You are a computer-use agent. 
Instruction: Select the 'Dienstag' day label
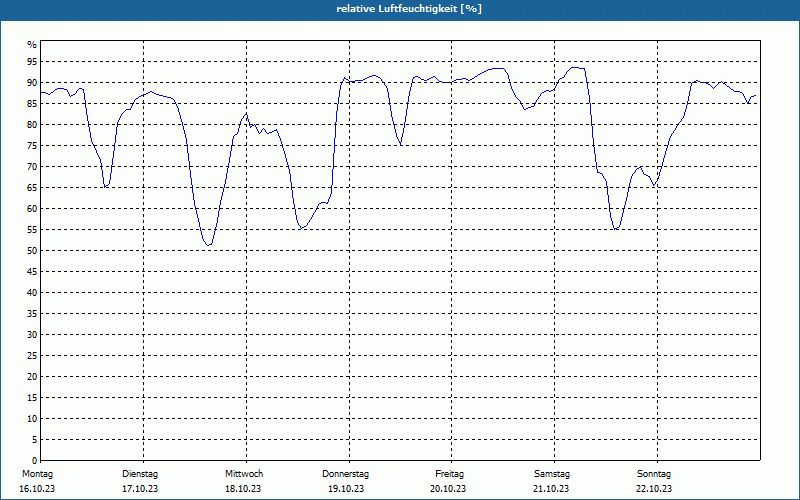(140, 474)
